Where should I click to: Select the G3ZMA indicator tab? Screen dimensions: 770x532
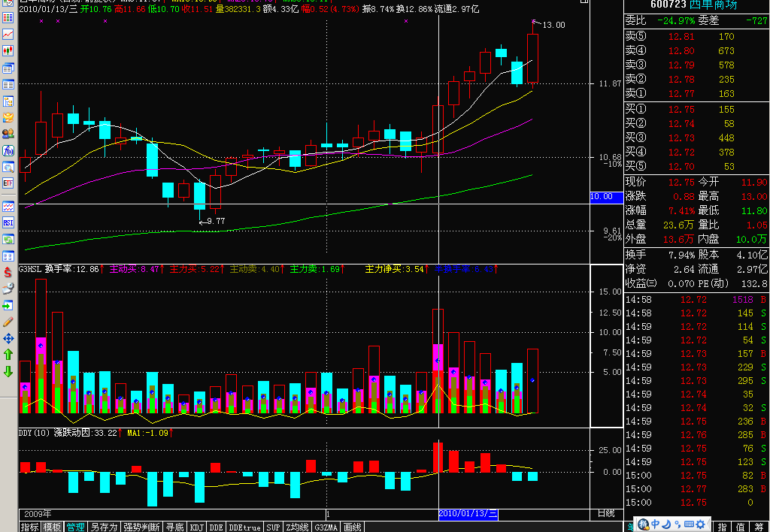click(x=326, y=527)
